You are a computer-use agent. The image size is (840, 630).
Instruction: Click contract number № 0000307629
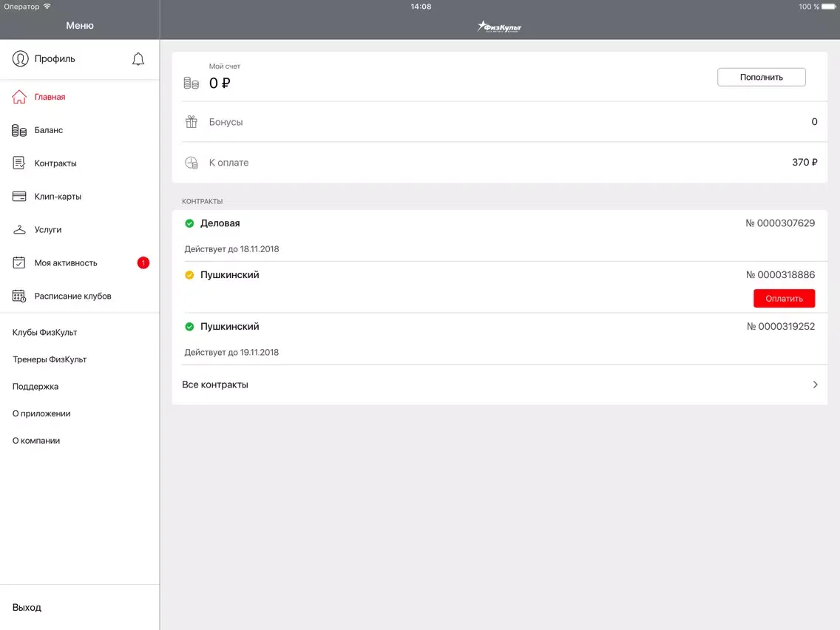tap(780, 223)
